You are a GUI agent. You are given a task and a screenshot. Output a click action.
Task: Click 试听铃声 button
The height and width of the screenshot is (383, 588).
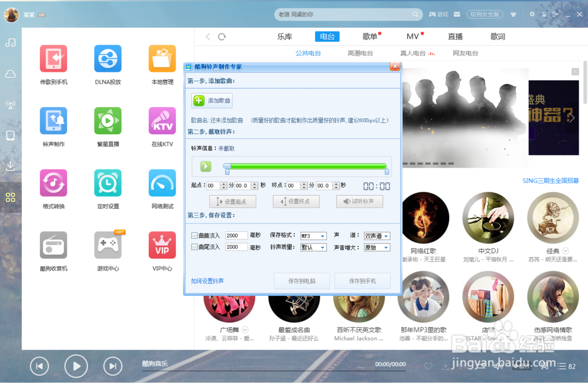pyautogui.click(x=360, y=201)
